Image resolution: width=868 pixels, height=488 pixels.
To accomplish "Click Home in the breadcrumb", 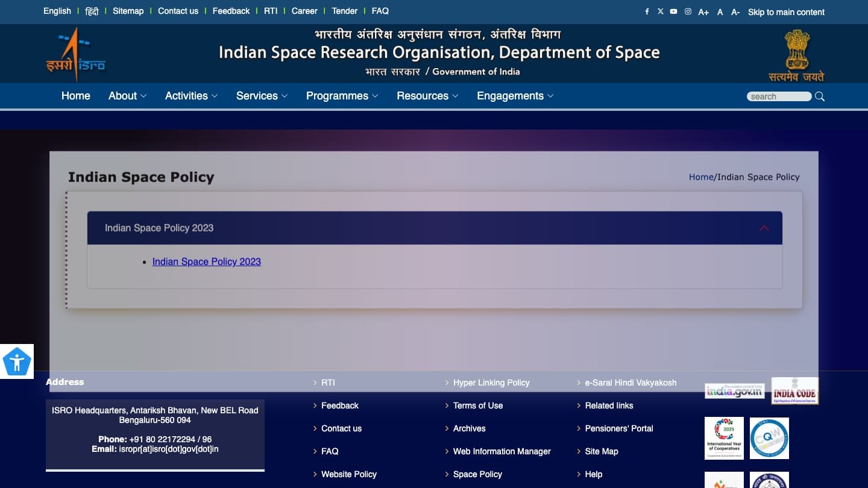I will pos(701,177).
